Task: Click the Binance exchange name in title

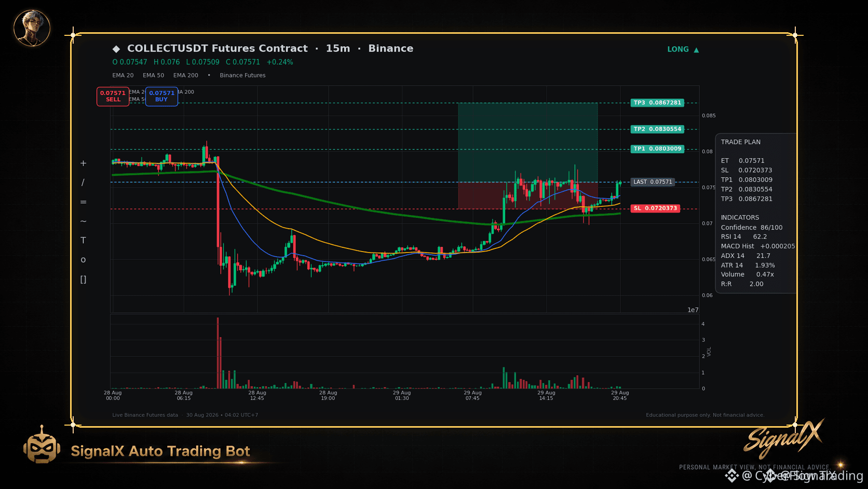Action: click(391, 48)
